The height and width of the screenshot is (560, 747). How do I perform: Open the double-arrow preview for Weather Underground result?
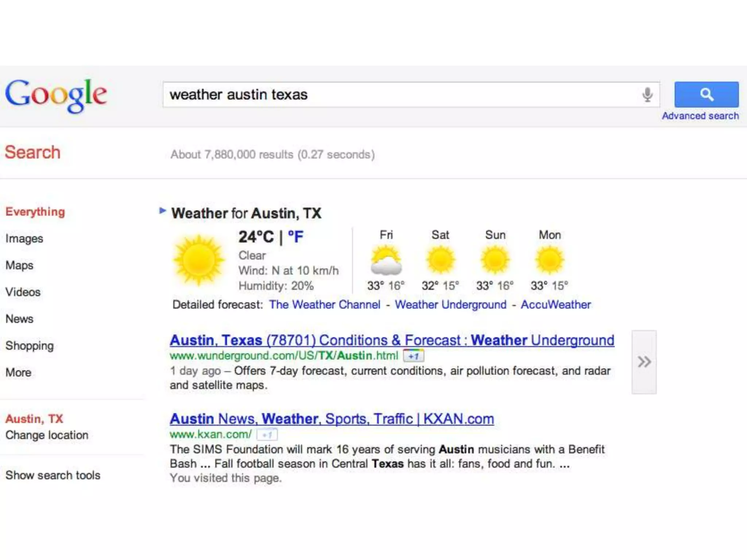(x=644, y=362)
